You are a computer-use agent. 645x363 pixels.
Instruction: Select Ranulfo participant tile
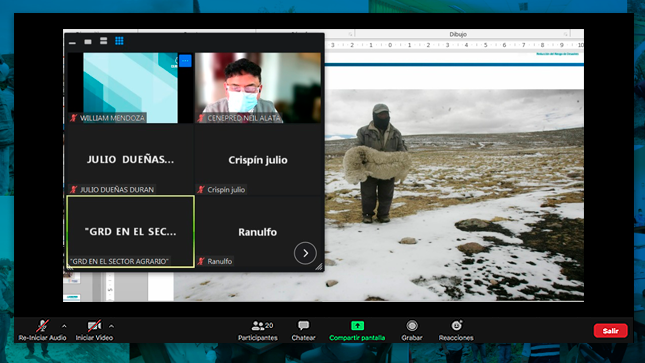[258, 232]
